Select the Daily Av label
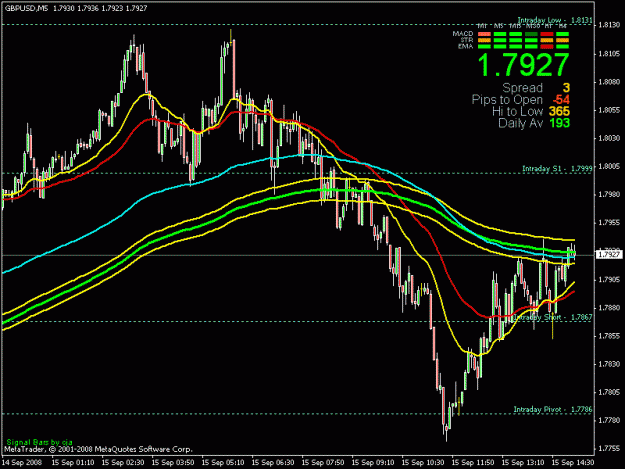This screenshot has height=469, width=625. coord(521,123)
